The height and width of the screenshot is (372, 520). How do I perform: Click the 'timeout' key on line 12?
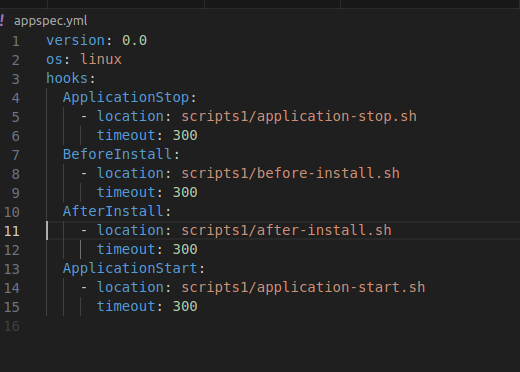point(126,250)
